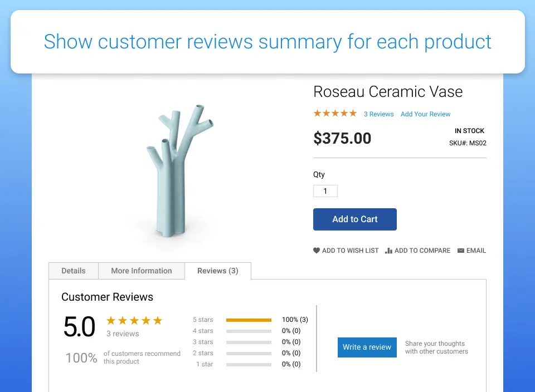Click the bar chart icon beside Add to Compare
Screen dimensions: 535x392
(x=388, y=251)
